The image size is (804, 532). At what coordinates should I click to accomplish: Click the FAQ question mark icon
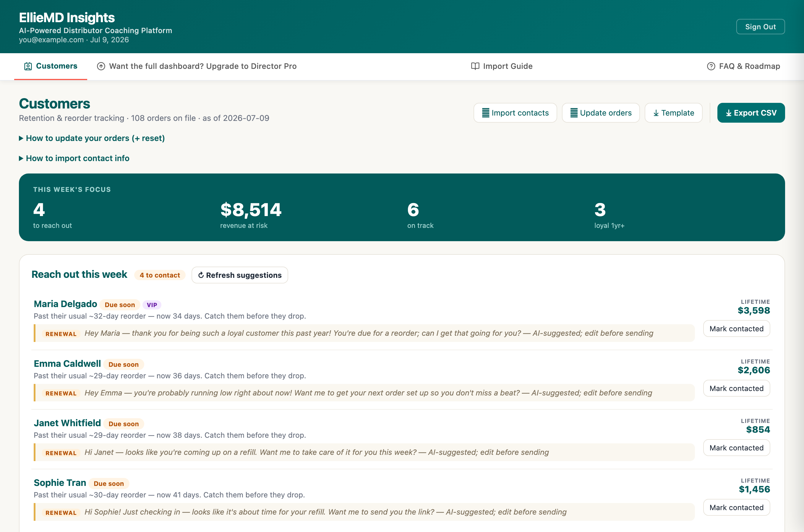[711, 66]
